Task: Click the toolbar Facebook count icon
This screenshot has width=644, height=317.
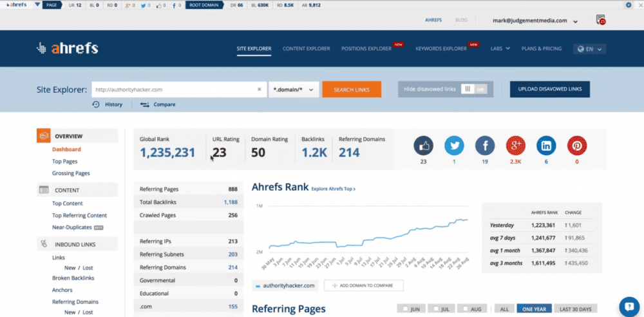Action: click(x=174, y=5)
